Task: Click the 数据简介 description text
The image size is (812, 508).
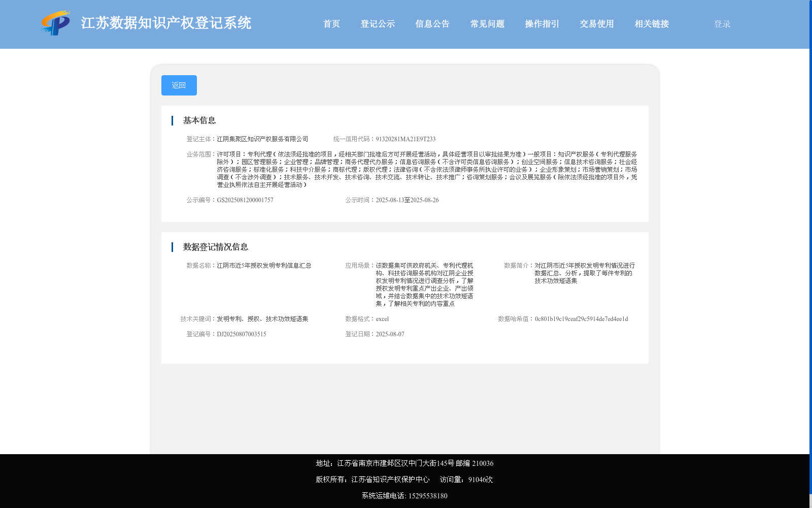Action: click(585, 273)
